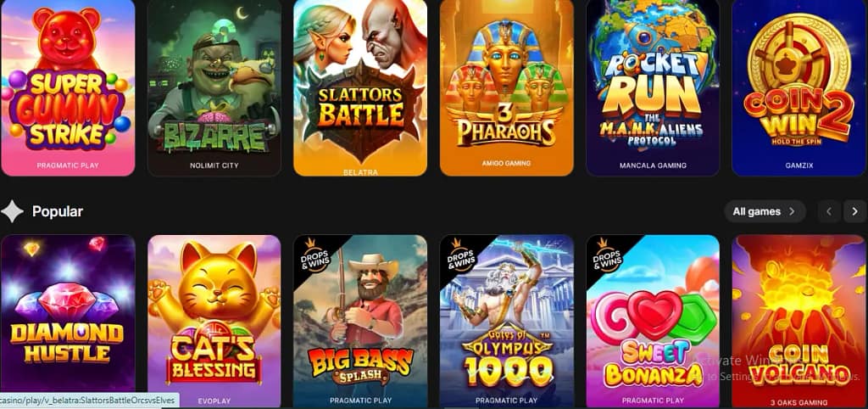Open the Coin Volcano game by 3 Oaks Gaming
The height and width of the screenshot is (409, 868).
coord(798,322)
